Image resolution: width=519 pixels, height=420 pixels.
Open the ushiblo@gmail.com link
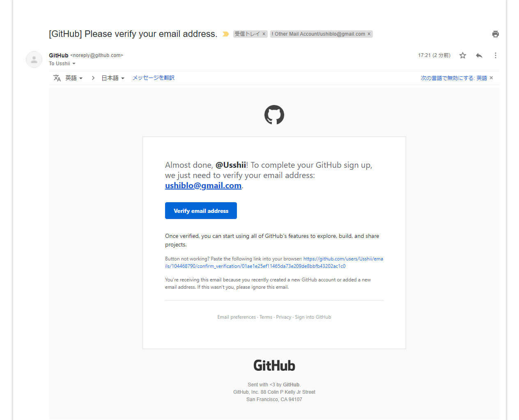[203, 185]
